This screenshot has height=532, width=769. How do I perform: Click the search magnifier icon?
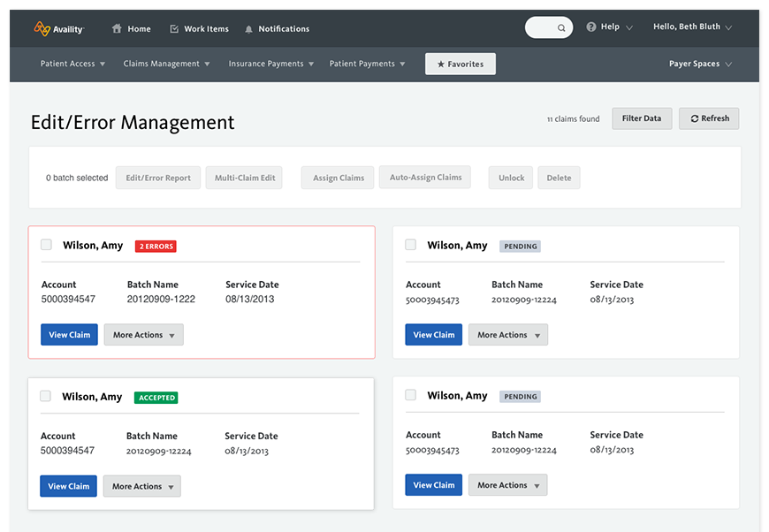pos(561,28)
